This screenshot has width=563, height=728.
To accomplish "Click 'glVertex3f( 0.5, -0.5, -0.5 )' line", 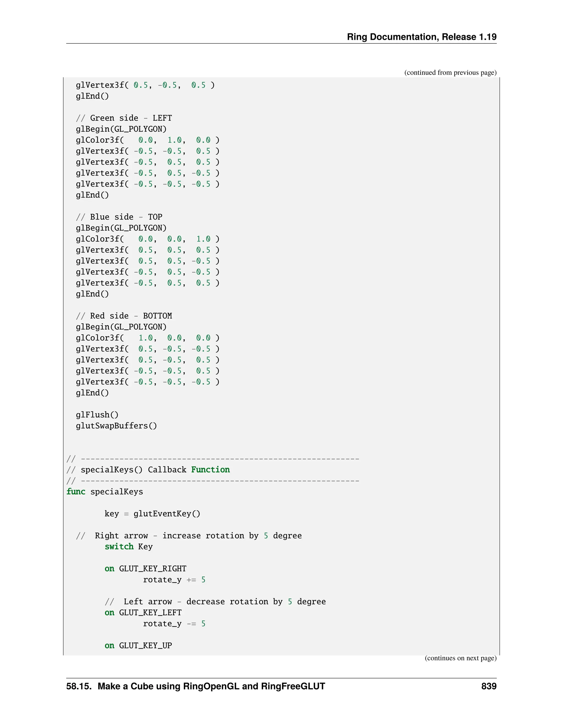I will pyautogui.click(x=148, y=349).
